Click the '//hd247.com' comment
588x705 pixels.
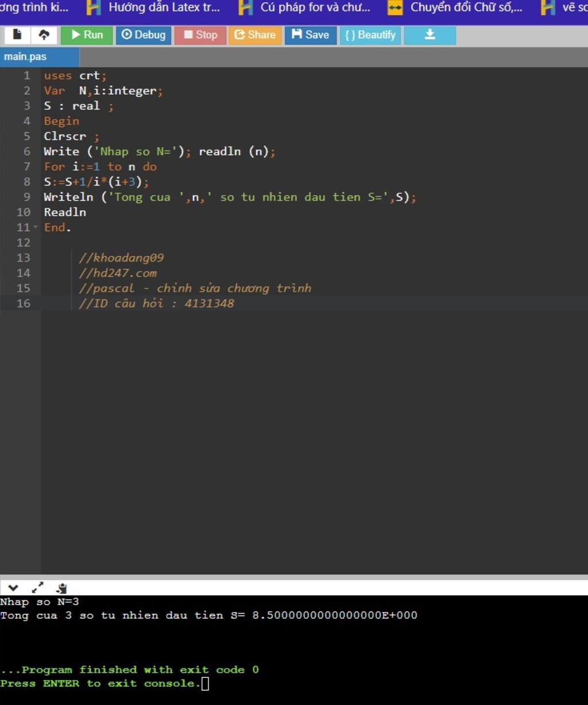[x=118, y=273]
